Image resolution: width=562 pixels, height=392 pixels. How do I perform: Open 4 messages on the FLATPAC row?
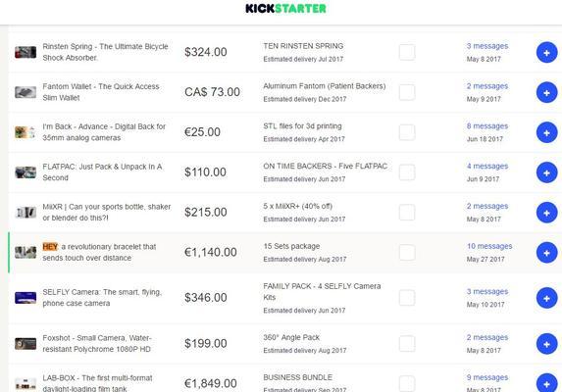(x=487, y=167)
